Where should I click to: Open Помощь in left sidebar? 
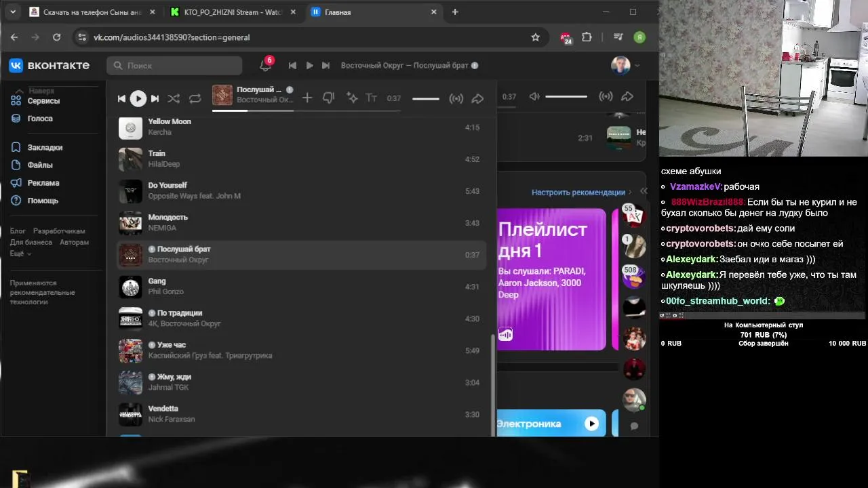[43, 201]
